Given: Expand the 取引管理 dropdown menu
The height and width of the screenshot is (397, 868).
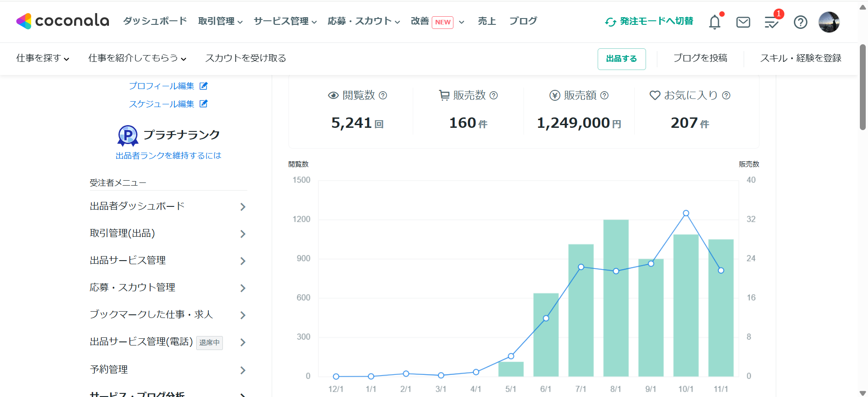Looking at the screenshot, I should point(220,21).
